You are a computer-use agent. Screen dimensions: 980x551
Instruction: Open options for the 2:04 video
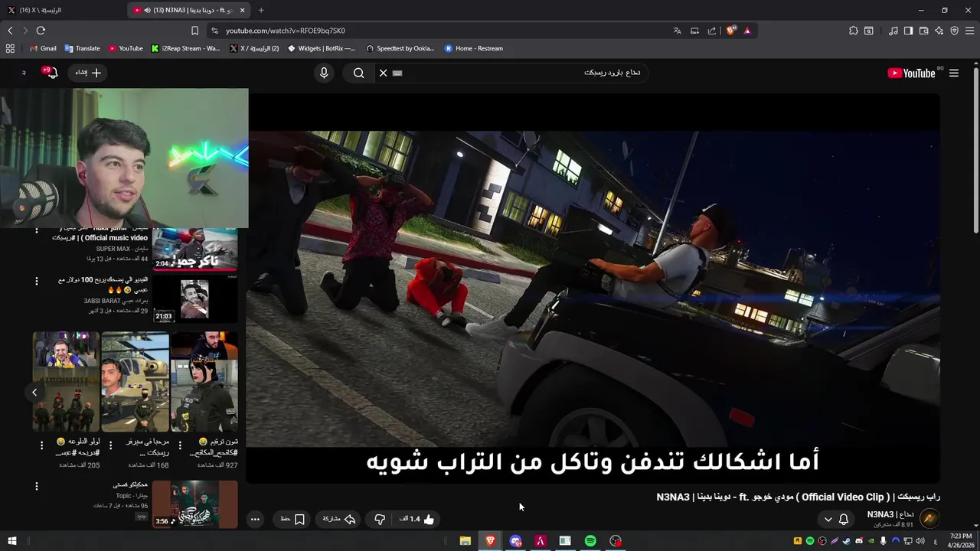[x=36, y=230]
